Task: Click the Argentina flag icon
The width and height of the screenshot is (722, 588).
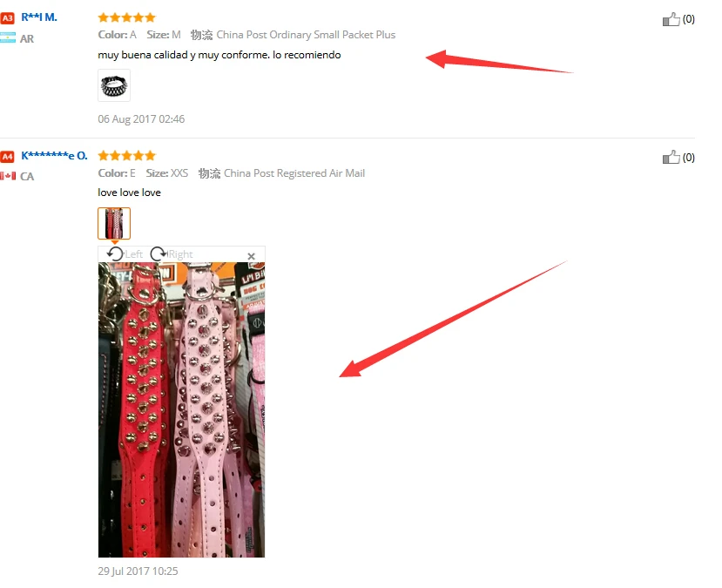Action: pos(8,38)
